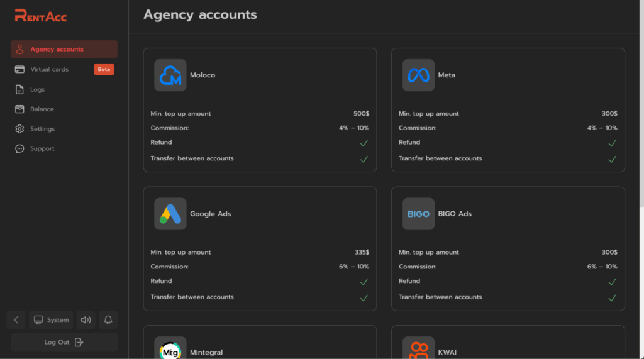The width and height of the screenshot is (644, 359).
Task: Click the Agency accounts page heading
Action: tap(200, 15)
